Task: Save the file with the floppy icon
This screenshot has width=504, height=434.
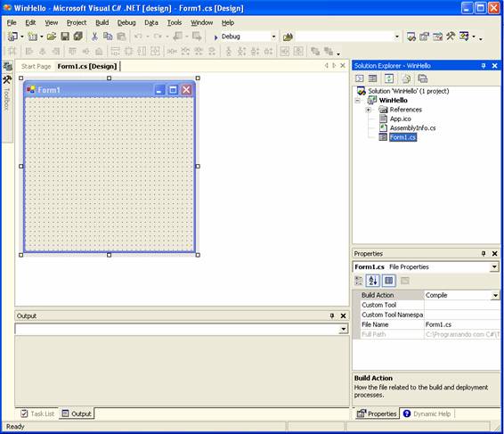Action: [65, 37]
